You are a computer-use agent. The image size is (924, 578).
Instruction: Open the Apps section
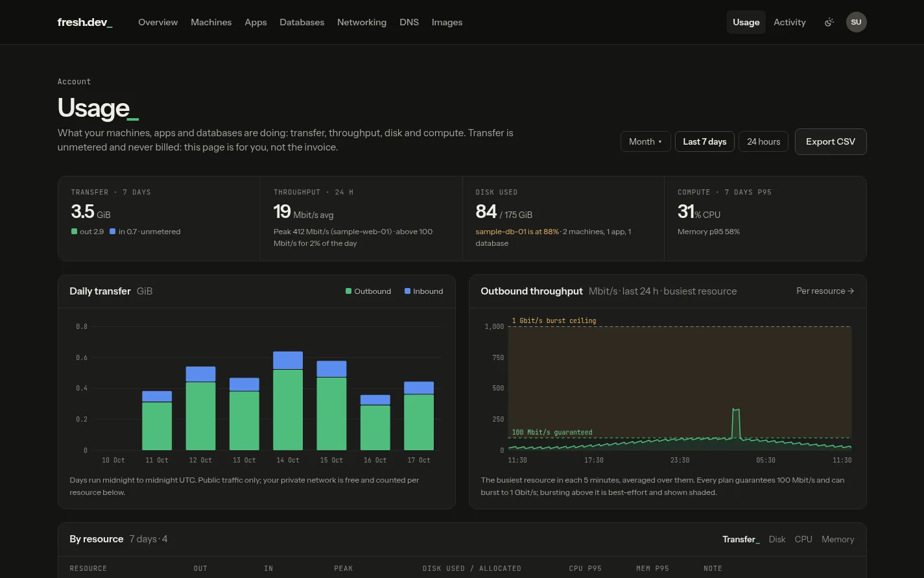click(x=255, y=22)
